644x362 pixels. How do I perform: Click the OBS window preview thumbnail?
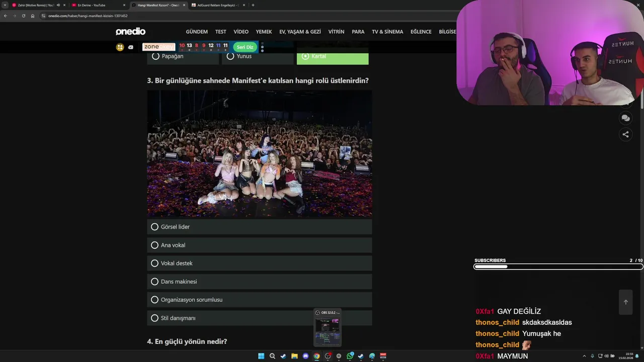327,331
